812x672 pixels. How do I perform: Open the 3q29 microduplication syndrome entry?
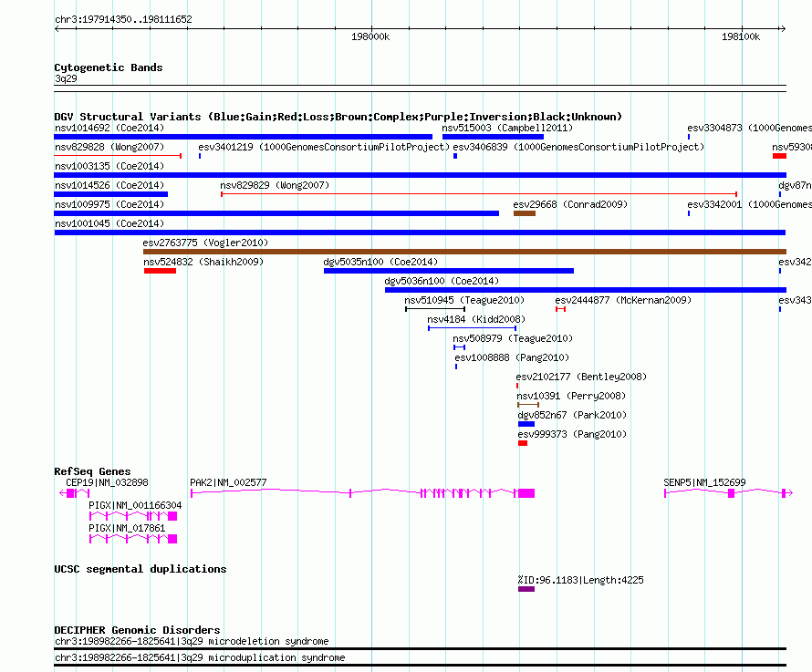(200, 657)
